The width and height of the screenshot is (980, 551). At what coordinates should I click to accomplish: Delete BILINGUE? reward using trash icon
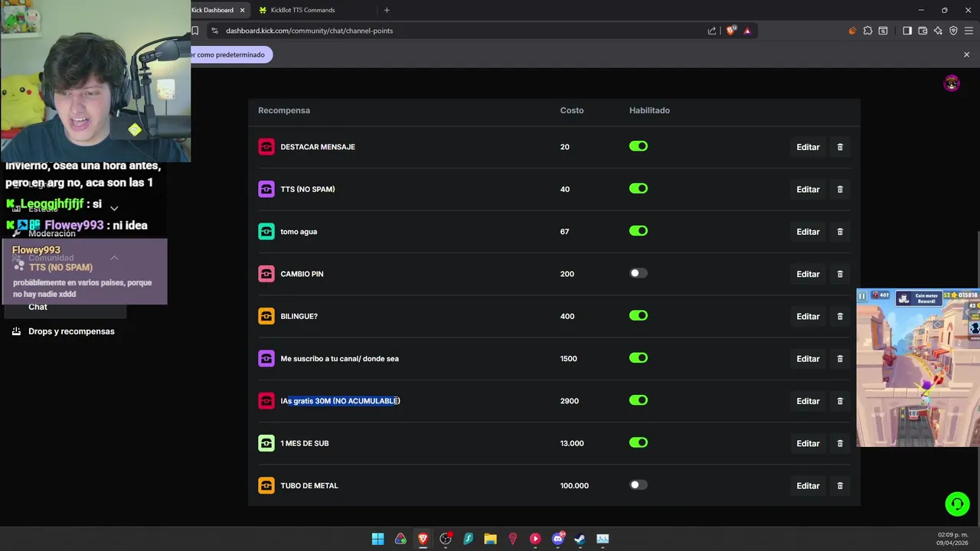(x=840, y=316)
